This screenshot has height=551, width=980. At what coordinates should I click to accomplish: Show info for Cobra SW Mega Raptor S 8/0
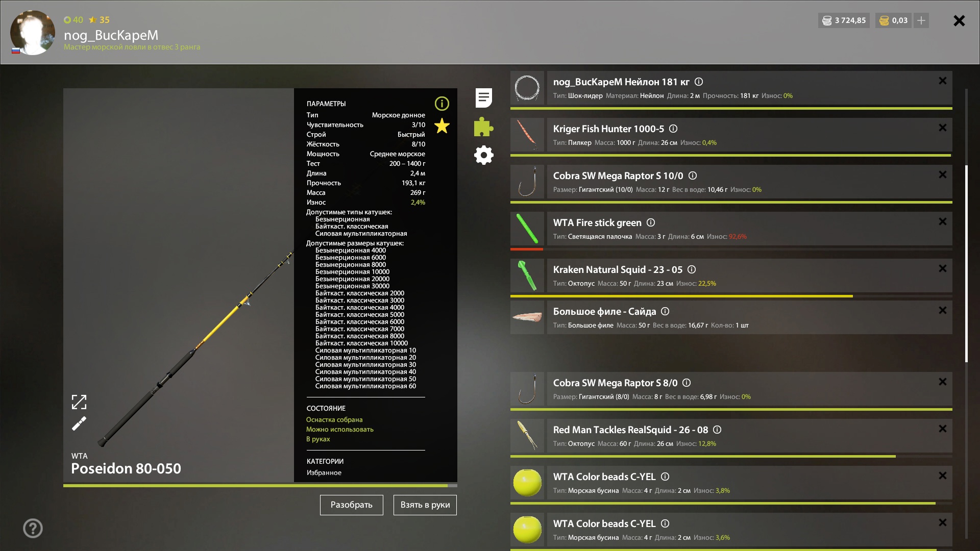pos(687,383)
